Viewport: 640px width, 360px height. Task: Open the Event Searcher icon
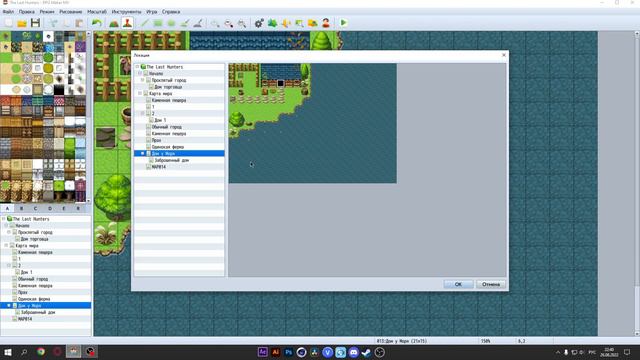click(x=299, y=23)
